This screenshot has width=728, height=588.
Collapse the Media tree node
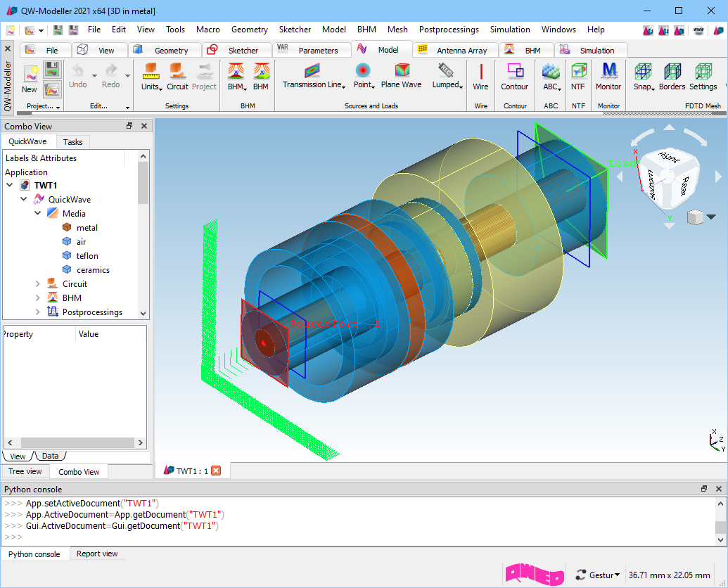point(38,213)
